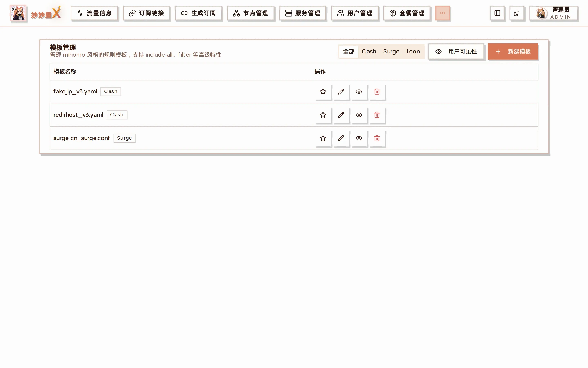The image size is (588, 368).
Task: Edit the surge_cn_surge.conf template
Action: point(341,138)
